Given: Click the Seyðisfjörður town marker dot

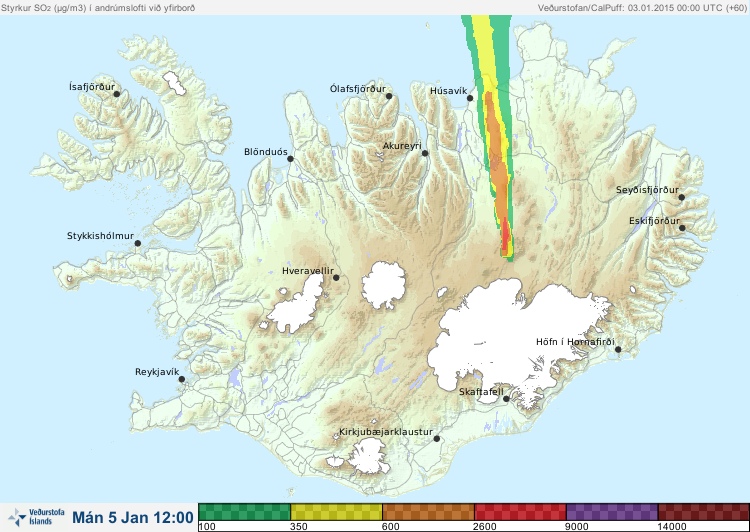Looking at the screenshot, I should pos(682,197).
